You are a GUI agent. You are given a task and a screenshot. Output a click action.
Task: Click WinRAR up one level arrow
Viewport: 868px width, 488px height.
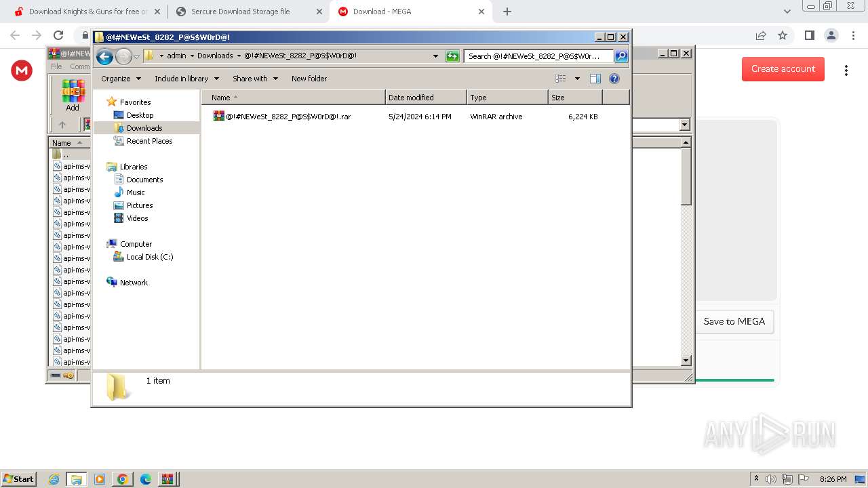click(x=62, y=125)
